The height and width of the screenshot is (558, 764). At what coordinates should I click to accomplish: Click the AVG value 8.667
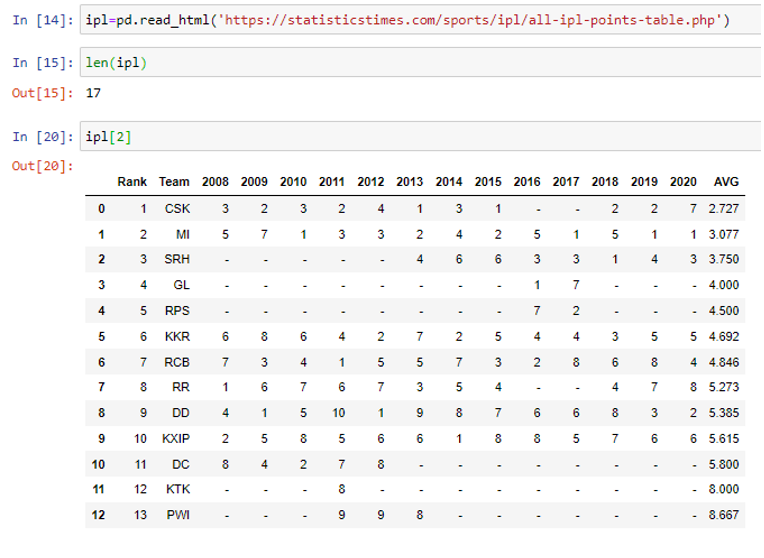tap(724, 515)
